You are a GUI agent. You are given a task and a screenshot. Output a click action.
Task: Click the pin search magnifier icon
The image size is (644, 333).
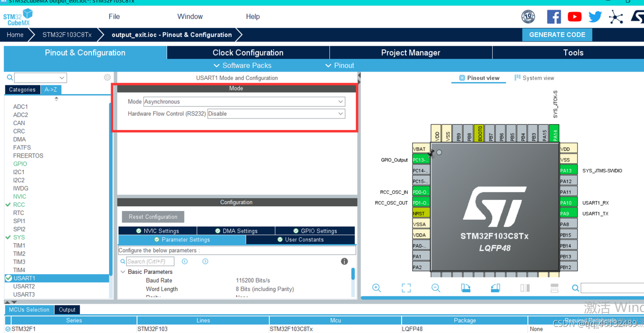(575, 288)
